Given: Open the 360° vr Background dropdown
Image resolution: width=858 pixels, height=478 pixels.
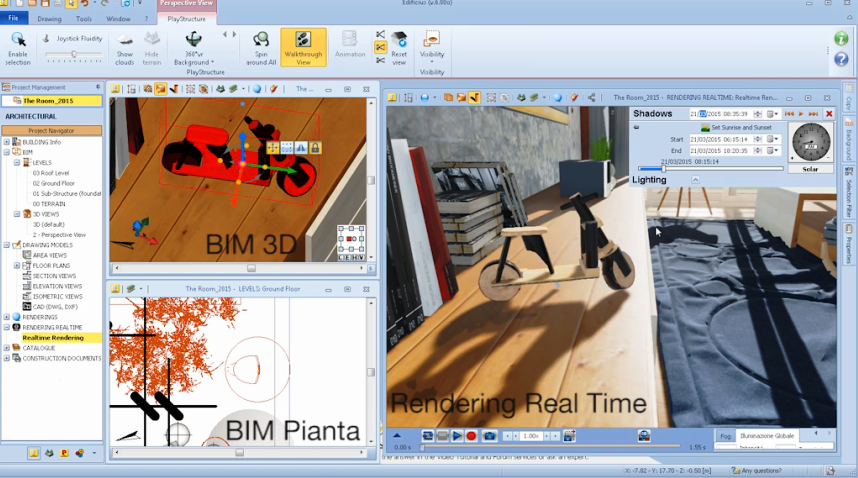Looking at the screenshot, I should coord(194,48).
